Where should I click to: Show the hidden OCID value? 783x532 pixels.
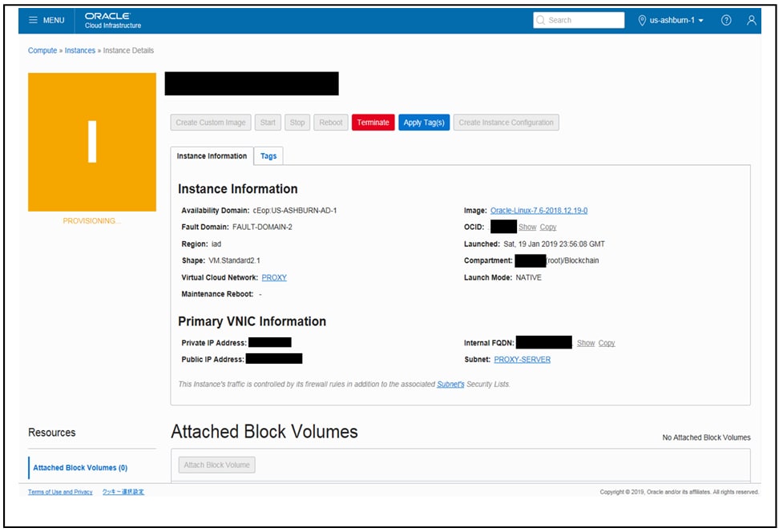click(529, 227)
